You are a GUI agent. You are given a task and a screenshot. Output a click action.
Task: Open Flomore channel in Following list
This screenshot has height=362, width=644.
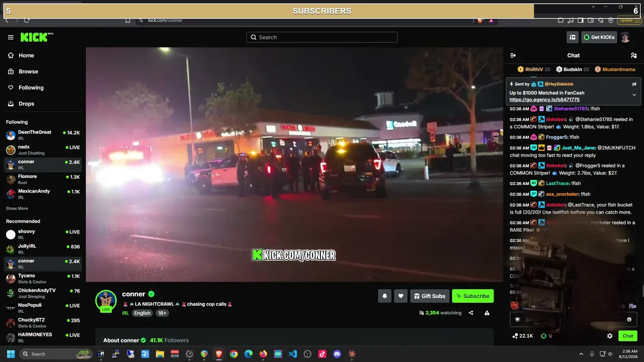(43, 179)
